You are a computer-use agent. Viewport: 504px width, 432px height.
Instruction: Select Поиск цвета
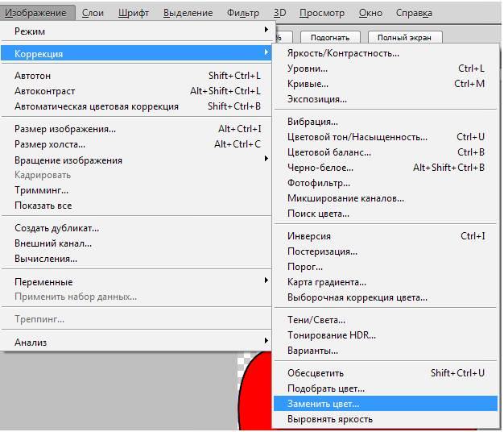click(x=385, y=214)
